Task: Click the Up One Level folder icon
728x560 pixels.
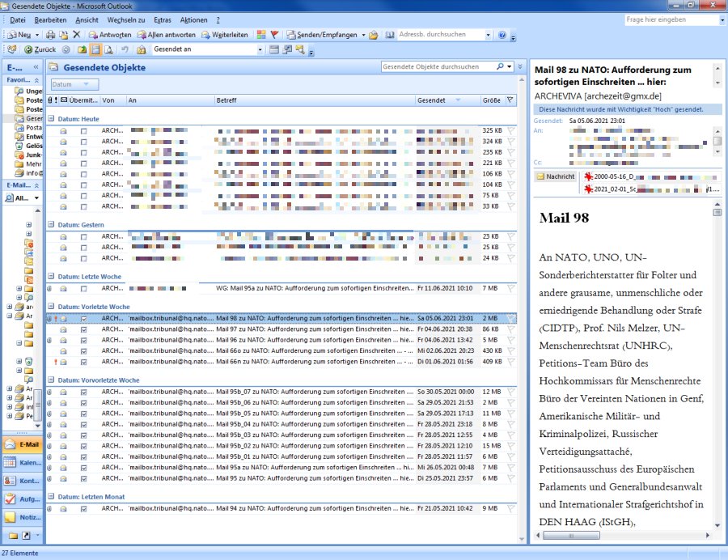Action: (82, 49)
